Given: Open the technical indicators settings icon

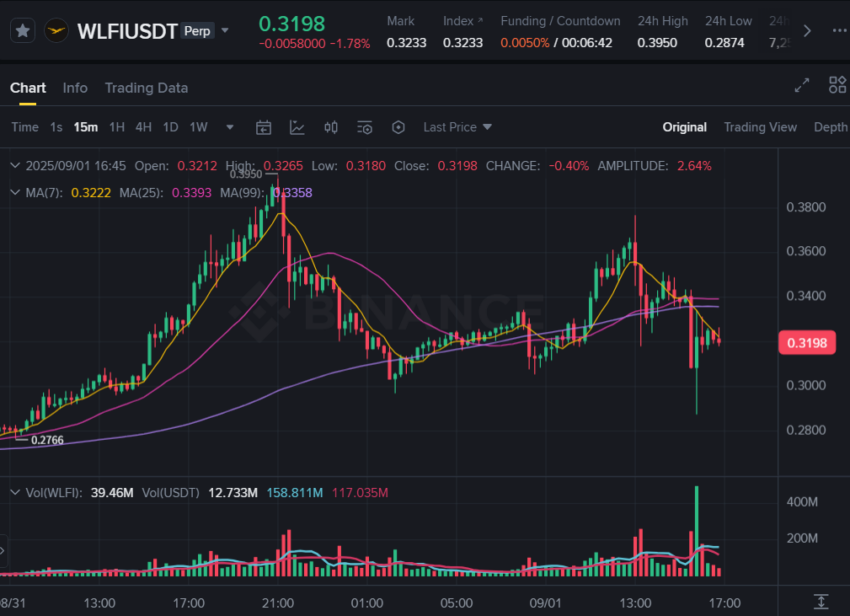Looking at the screenshot, I should click(x=365, y=127).
